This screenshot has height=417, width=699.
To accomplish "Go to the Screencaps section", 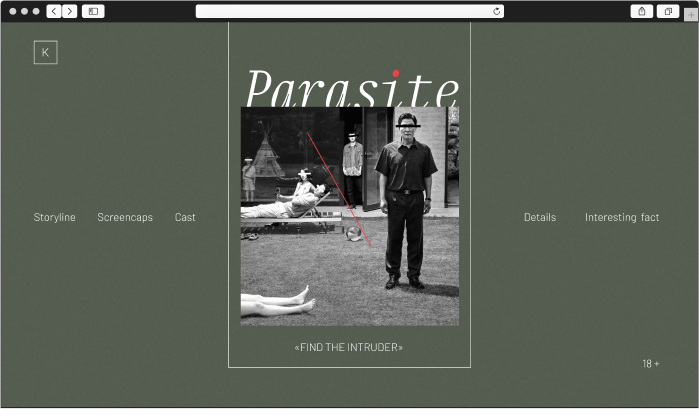I will [x=125, y=217].
